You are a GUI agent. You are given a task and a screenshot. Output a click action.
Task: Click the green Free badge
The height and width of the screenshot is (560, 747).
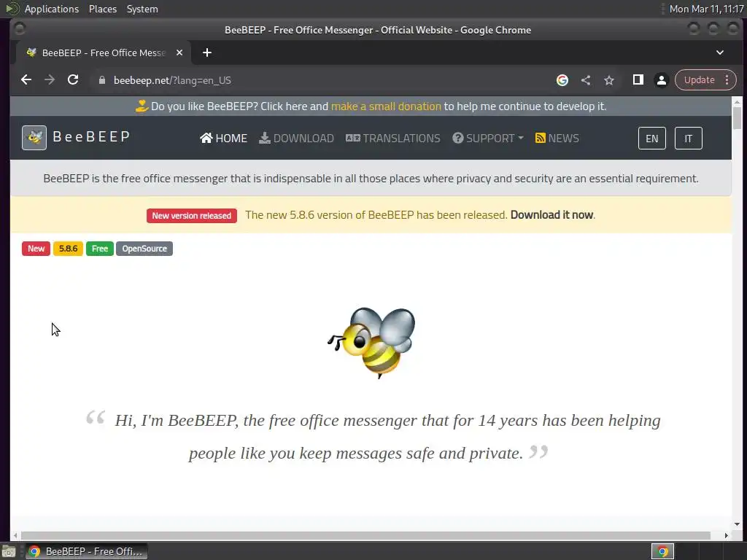coord(99,249)
